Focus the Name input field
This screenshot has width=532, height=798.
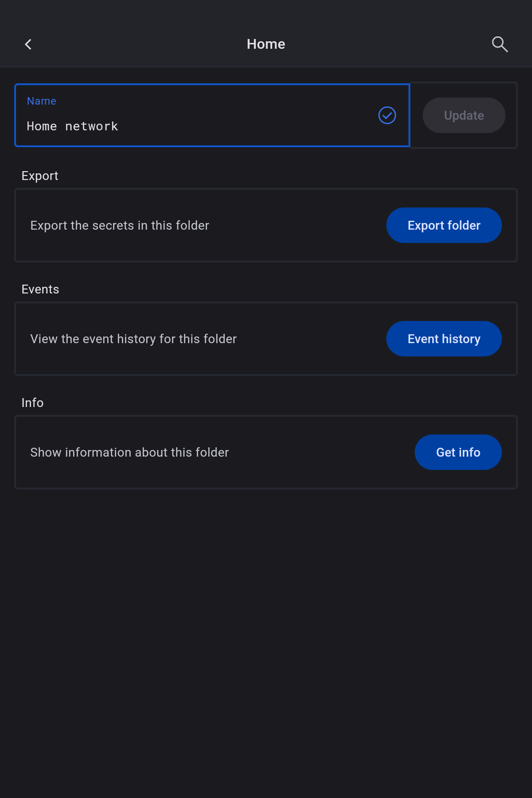coord(195,126)
